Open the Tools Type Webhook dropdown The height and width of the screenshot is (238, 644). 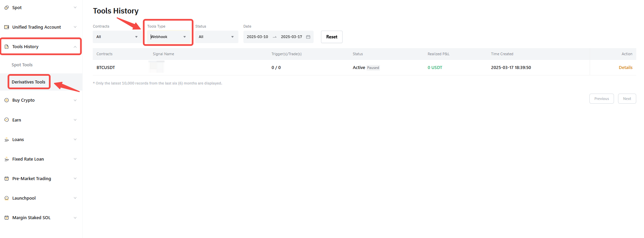(x=168, y=37)
